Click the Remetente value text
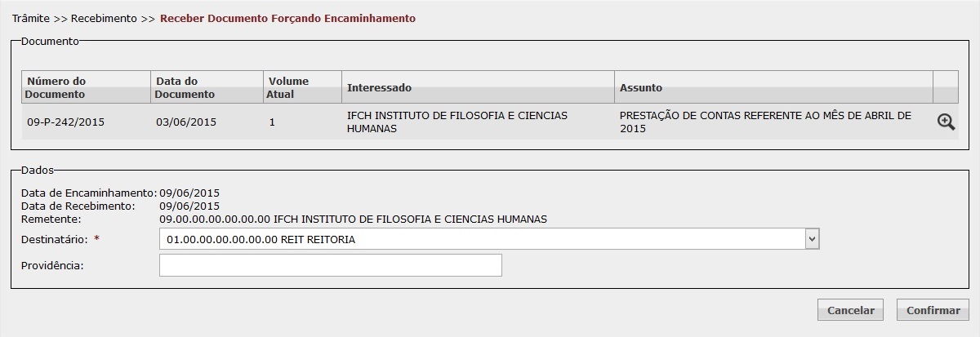Viewport: 980px width, 337px height. pyautogui.click(x=353, y=219)
